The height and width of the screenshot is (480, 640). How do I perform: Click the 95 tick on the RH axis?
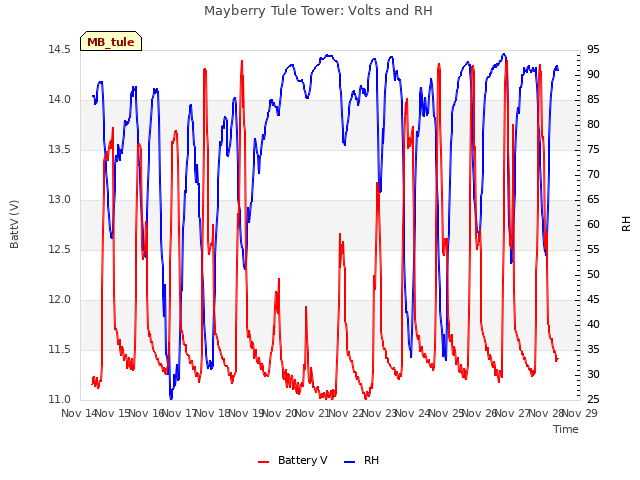[593, 49]
